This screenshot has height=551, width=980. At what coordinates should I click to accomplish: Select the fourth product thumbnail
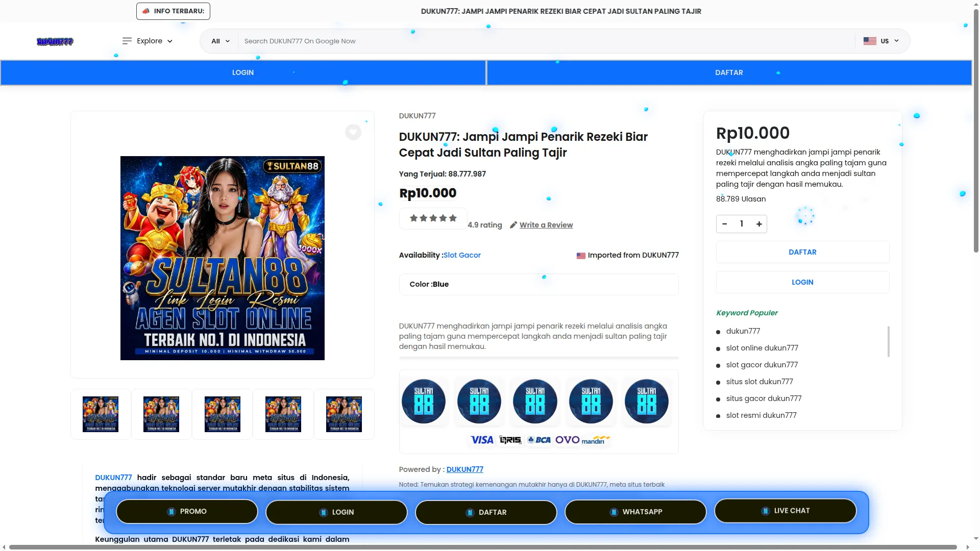tap(283, 414)
